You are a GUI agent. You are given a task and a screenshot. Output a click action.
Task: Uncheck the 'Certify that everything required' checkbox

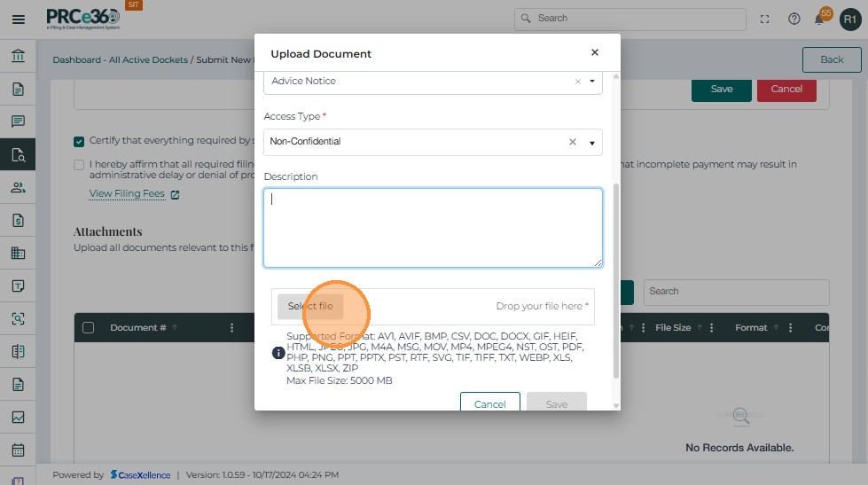click(x=80, y=141)
